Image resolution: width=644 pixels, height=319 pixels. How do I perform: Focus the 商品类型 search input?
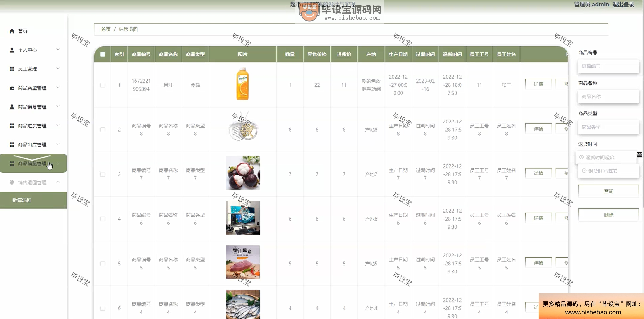point(608,127)
